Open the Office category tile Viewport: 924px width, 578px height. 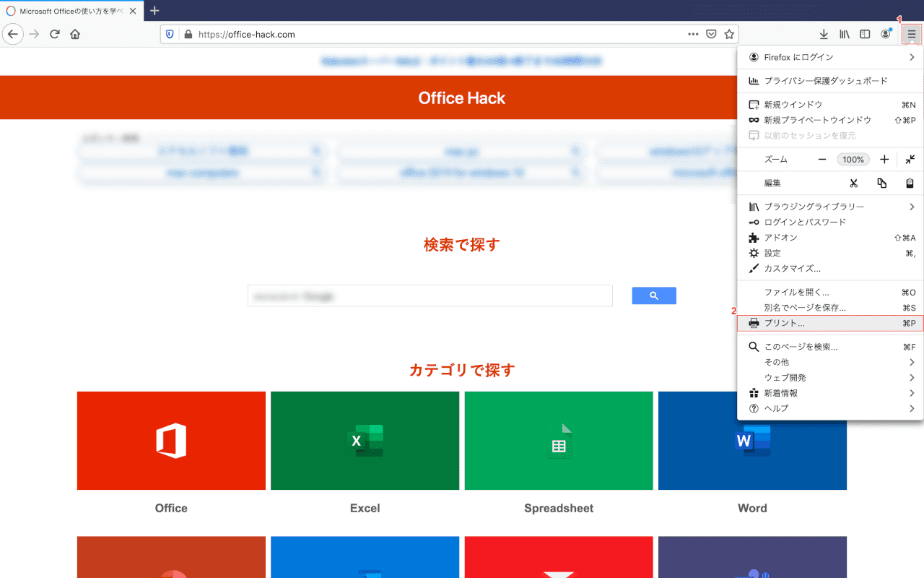click(x=171, y=441)
